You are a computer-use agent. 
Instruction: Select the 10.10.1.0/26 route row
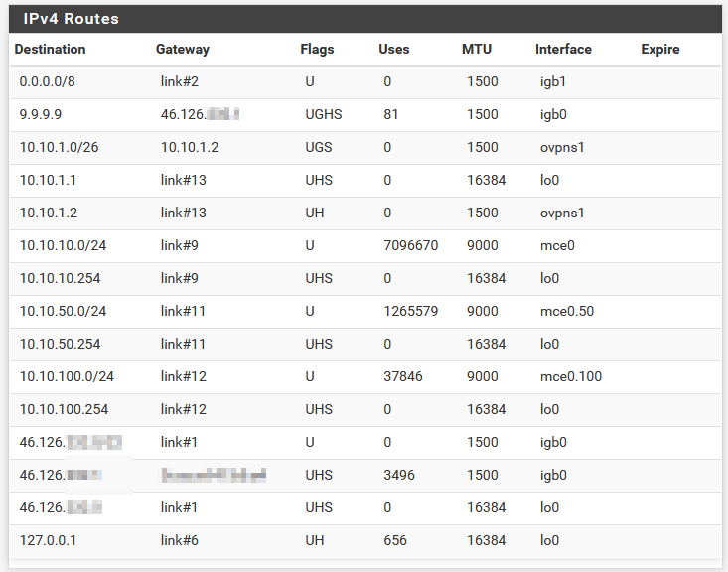[x=364, y=148]
